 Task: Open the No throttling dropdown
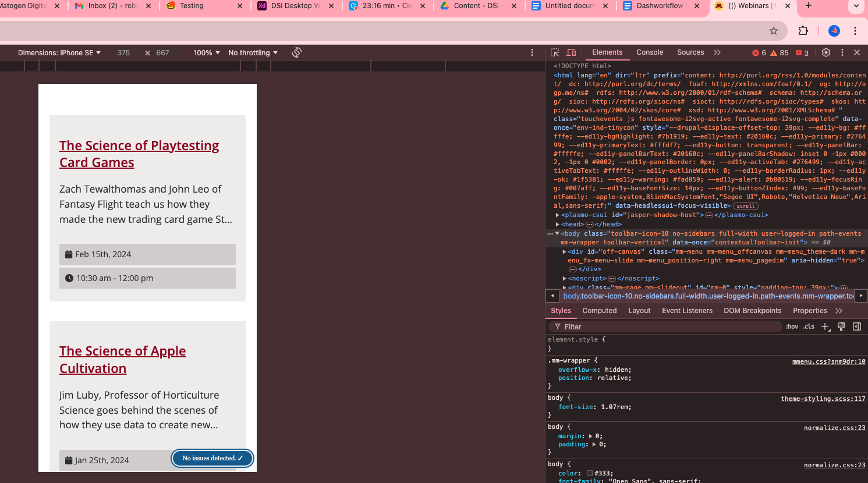point(253,53)
